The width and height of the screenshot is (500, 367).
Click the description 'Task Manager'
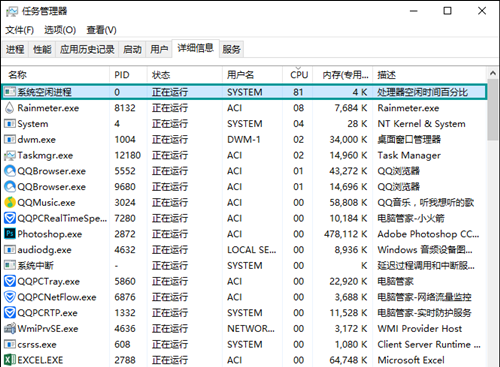409,155
